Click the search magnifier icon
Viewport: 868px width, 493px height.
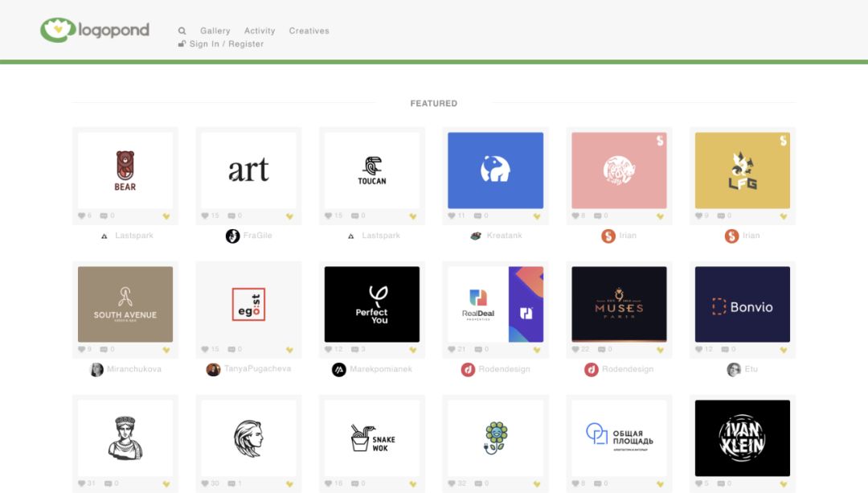tap(182, 31)
